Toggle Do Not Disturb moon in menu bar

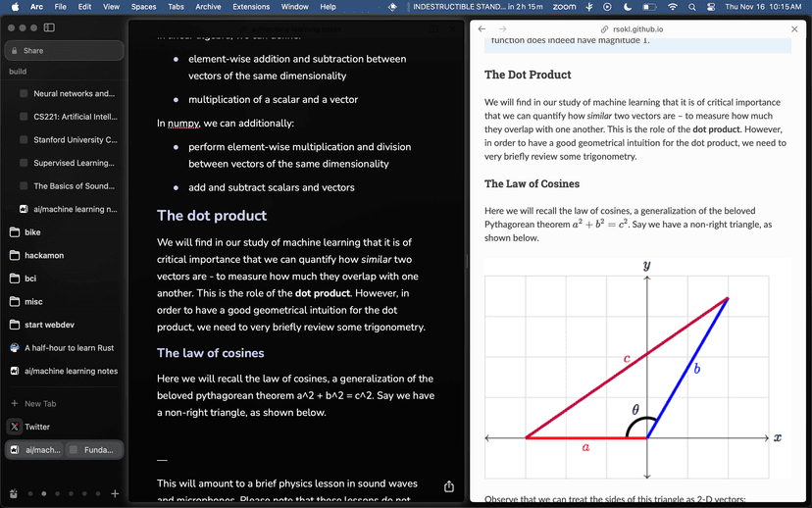click(627, 7)
